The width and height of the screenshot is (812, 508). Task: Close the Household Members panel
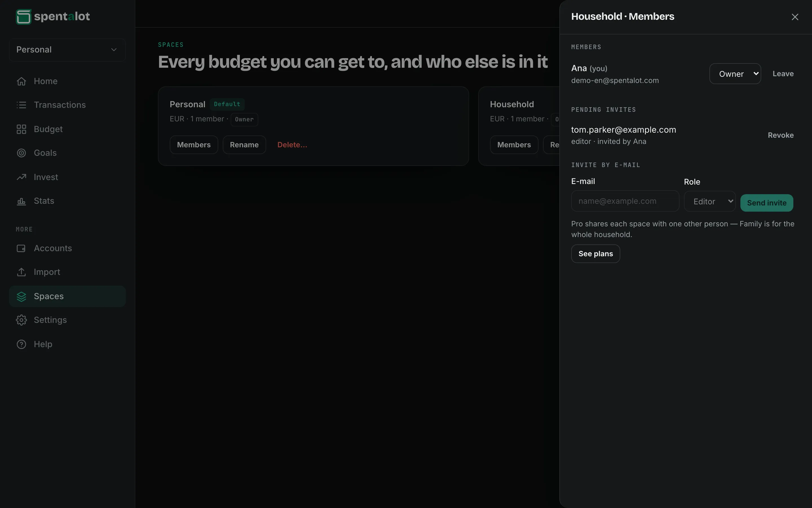tap(795, 17)
